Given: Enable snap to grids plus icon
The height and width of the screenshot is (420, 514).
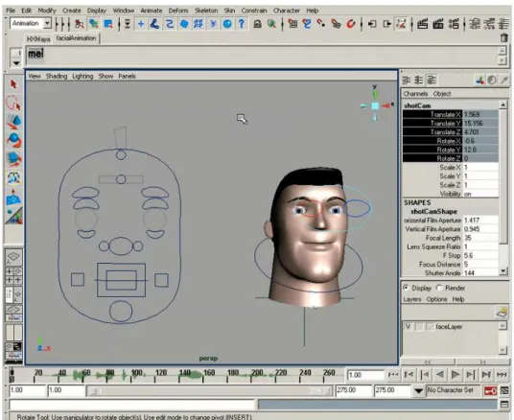Looking at the screenshot, I should click(141, 24).
